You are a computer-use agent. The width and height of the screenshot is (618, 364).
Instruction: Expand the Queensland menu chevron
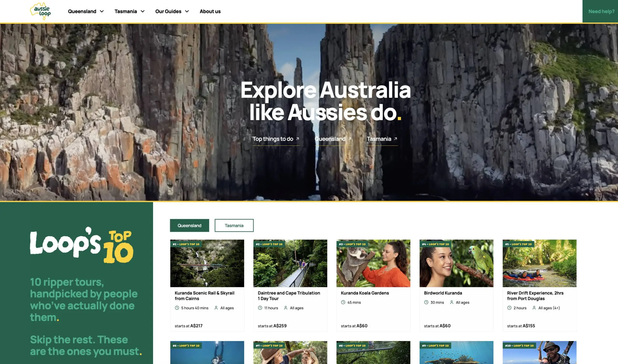(102, 11)
